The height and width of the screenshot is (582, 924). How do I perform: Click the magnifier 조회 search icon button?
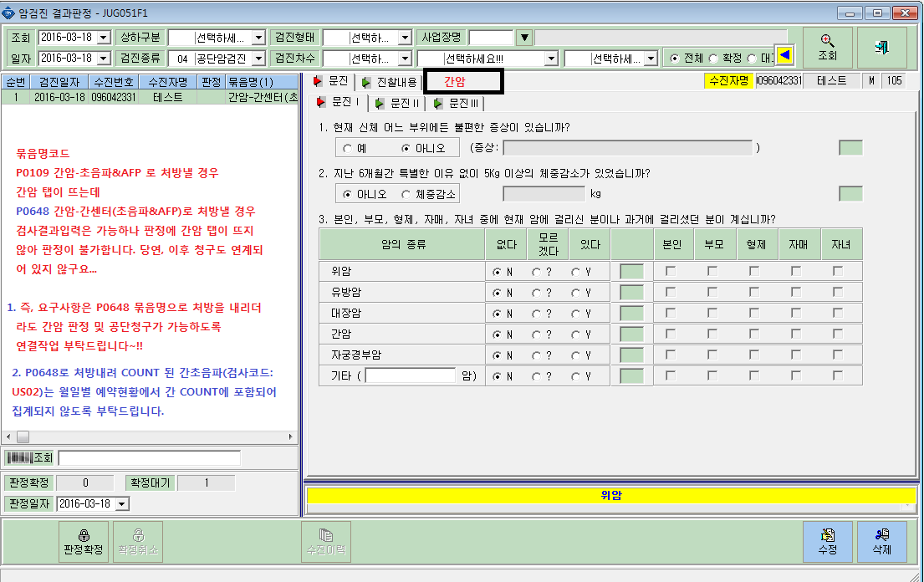click(x=827, y=48)
